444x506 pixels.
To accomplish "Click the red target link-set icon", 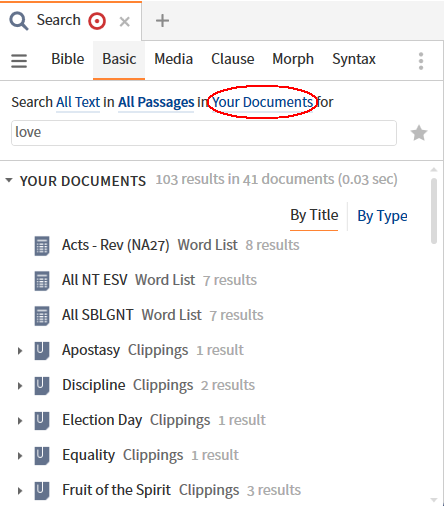I will 97,21.
